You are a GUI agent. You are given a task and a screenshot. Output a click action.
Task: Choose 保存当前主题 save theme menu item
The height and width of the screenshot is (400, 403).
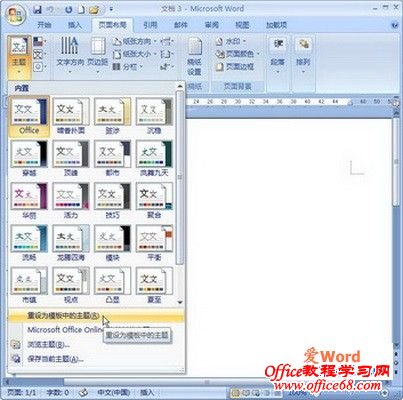(x=96, y=359)
